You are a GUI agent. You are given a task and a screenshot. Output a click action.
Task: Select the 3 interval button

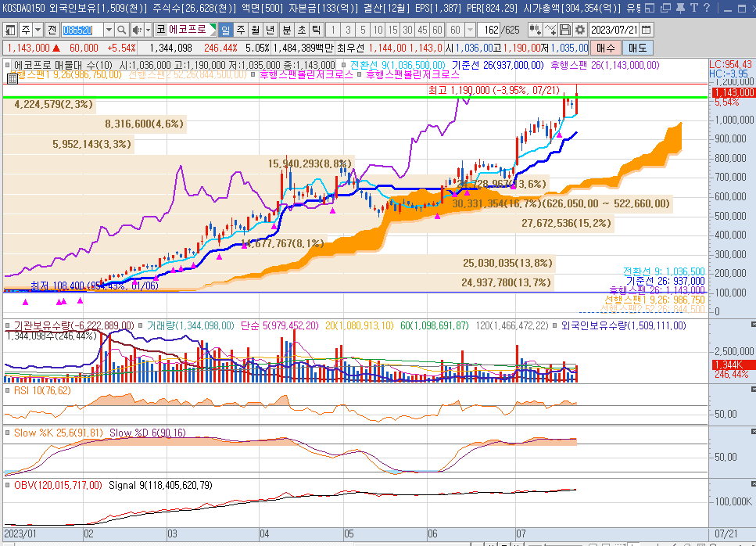(x=348, y=30)
